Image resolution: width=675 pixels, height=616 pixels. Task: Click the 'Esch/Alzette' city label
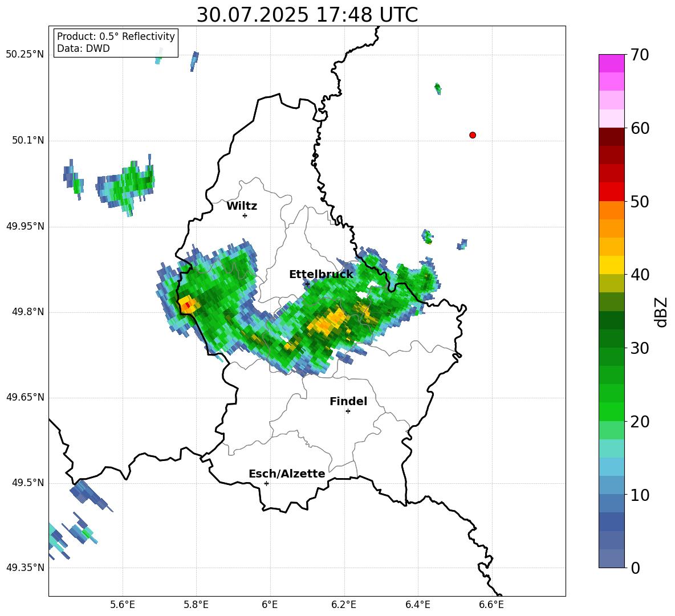[287, 474]
